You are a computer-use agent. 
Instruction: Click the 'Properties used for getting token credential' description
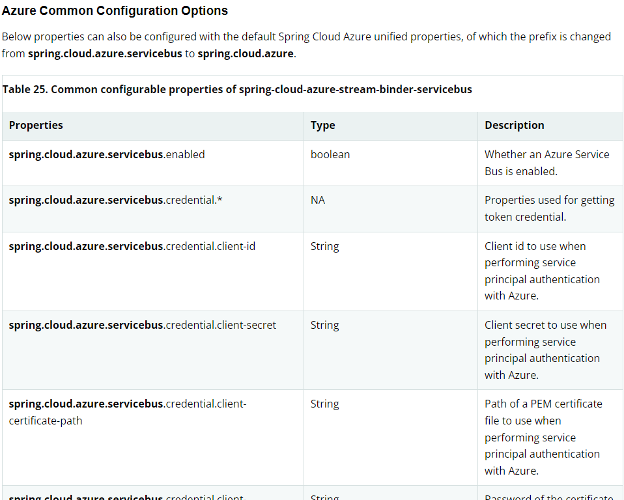[x=549, y=208]
